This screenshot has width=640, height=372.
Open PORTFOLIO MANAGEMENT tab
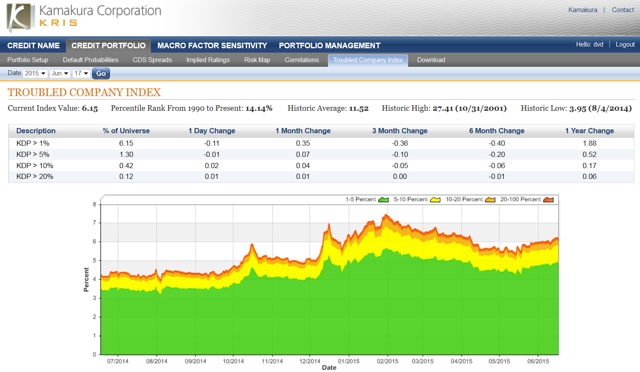329,46
